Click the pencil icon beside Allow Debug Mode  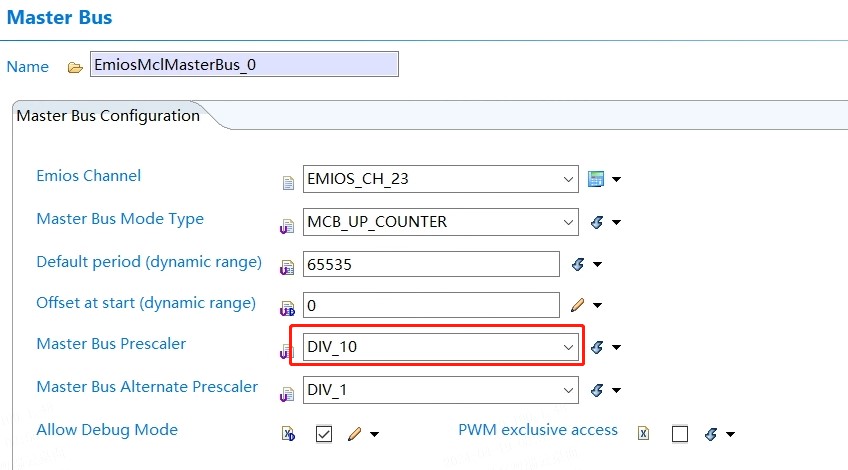[354, 434]
